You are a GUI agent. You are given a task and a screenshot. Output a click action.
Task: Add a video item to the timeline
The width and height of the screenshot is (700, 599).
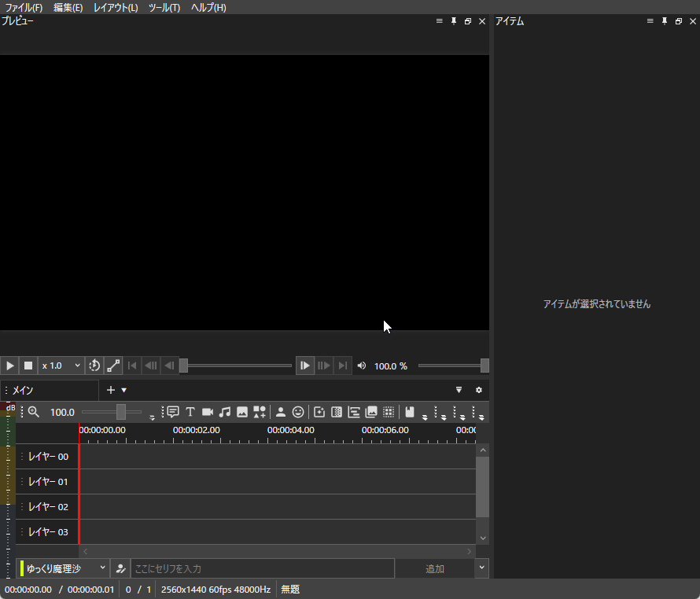(207, 412)
